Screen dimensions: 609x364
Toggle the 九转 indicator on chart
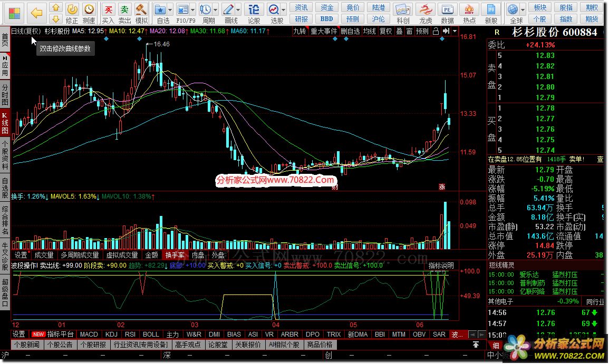point(300,32)
